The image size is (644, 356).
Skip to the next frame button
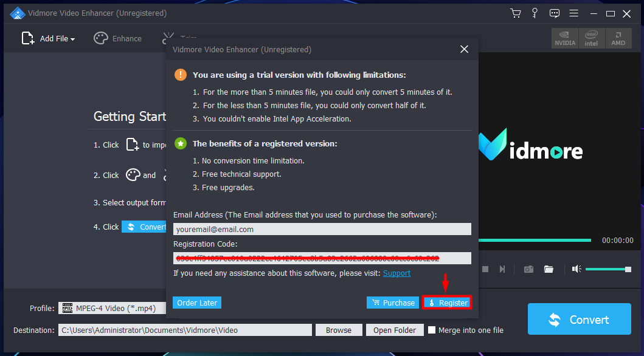(x=502, y=269)
